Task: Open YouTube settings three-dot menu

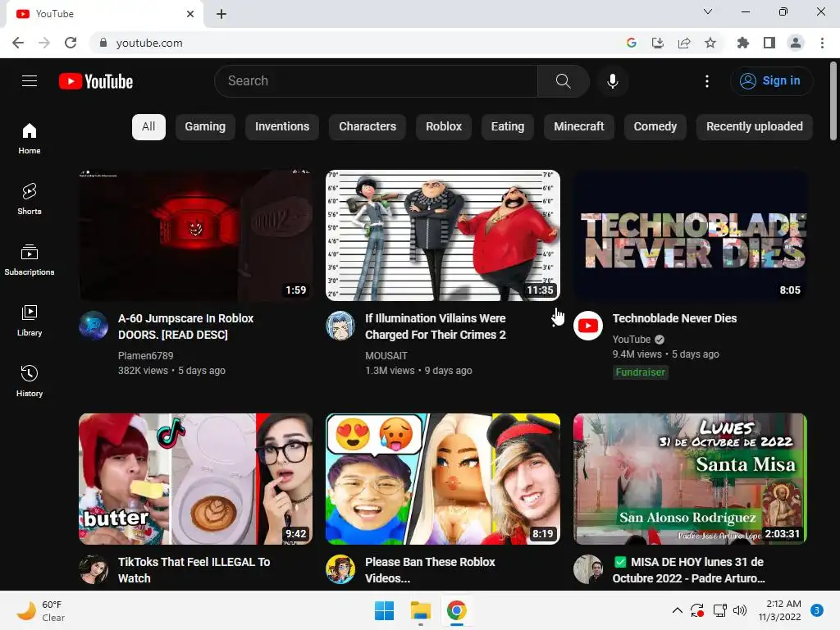Action: (706, 81)
